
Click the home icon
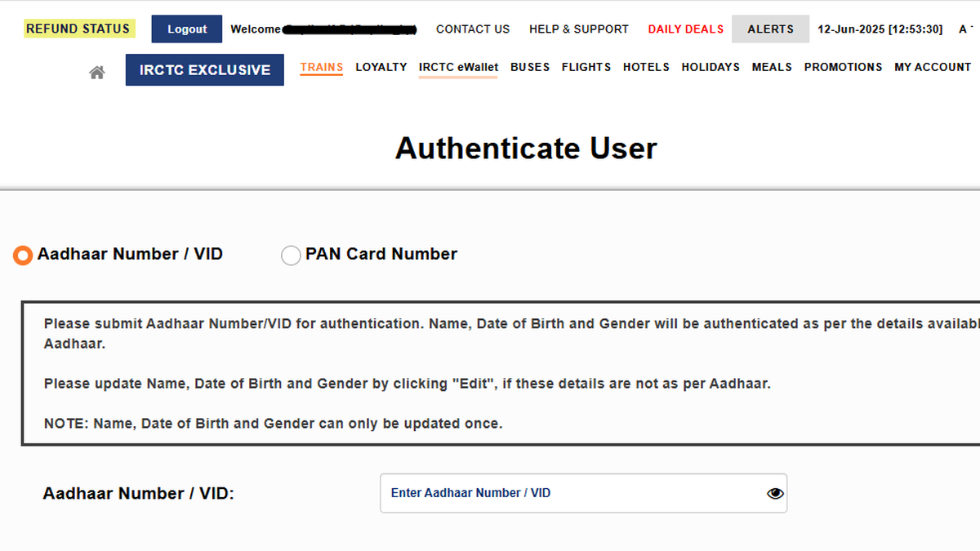96,71
